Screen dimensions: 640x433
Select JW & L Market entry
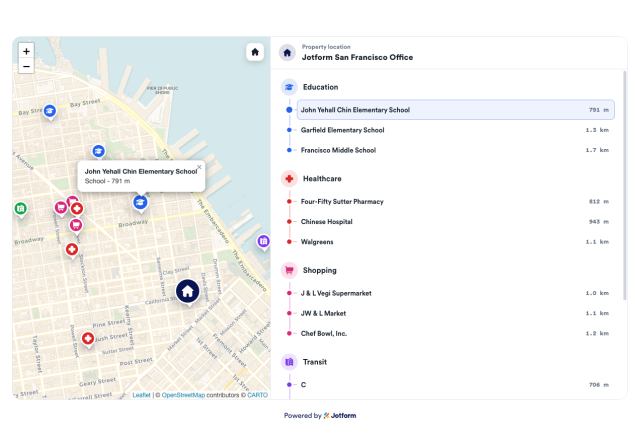click(456, 313)
